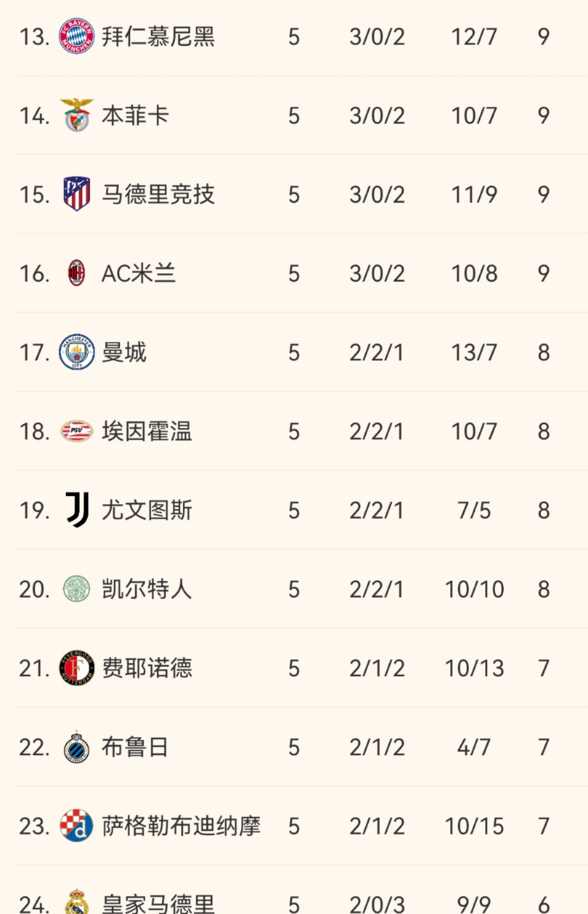Tap the Benfica eagle crest
The width and height of the screenshot is (588, 914).
77,115
